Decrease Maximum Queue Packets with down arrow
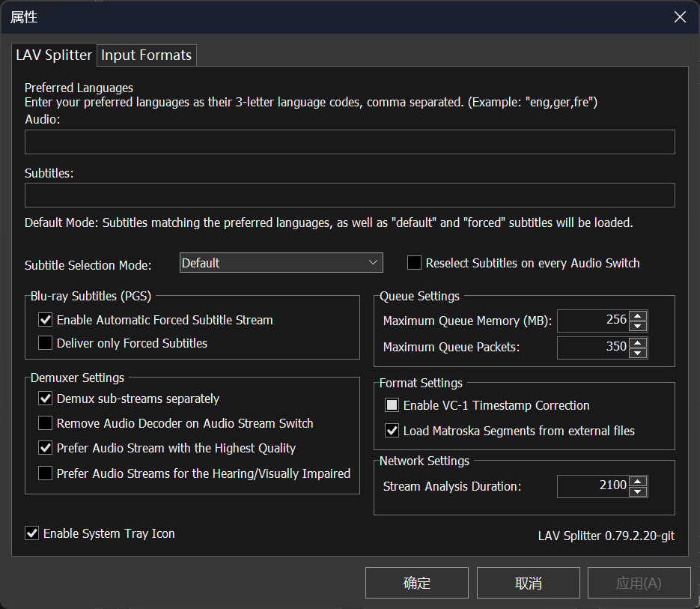Viewport: 700px width, 609px height. click(x=638, y=353)
